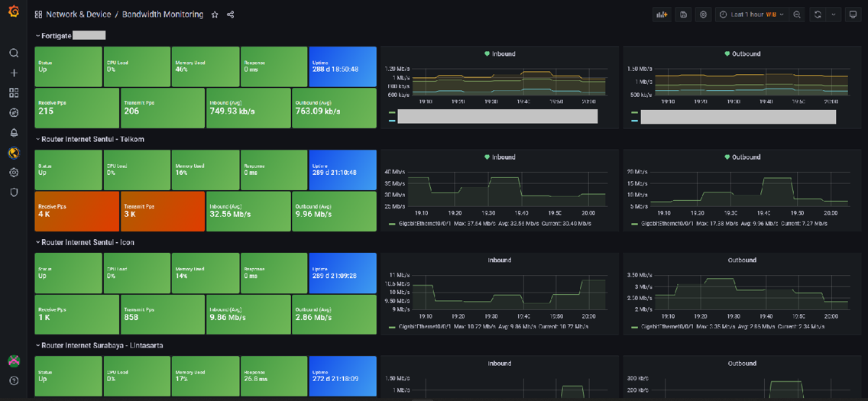Star the Bandwidth Monitoring dashboard
Image resolution: width=868 pixels, height=401 pixels.
coord(215,15)
